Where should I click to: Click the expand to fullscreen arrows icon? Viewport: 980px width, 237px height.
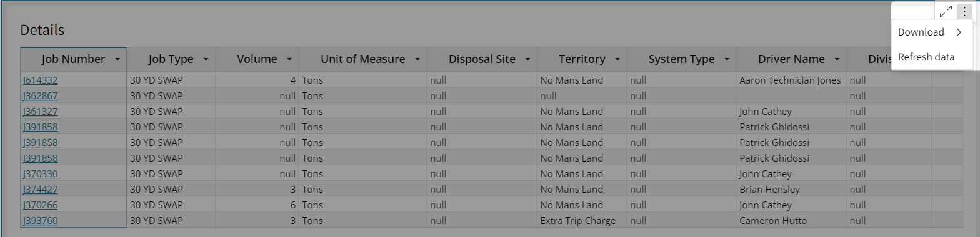click(946, 11)
